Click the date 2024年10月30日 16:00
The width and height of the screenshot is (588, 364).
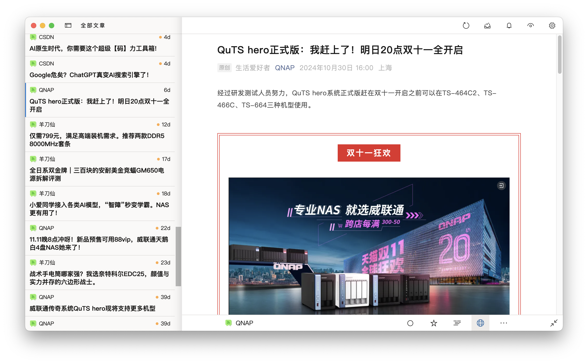(336, 68)
